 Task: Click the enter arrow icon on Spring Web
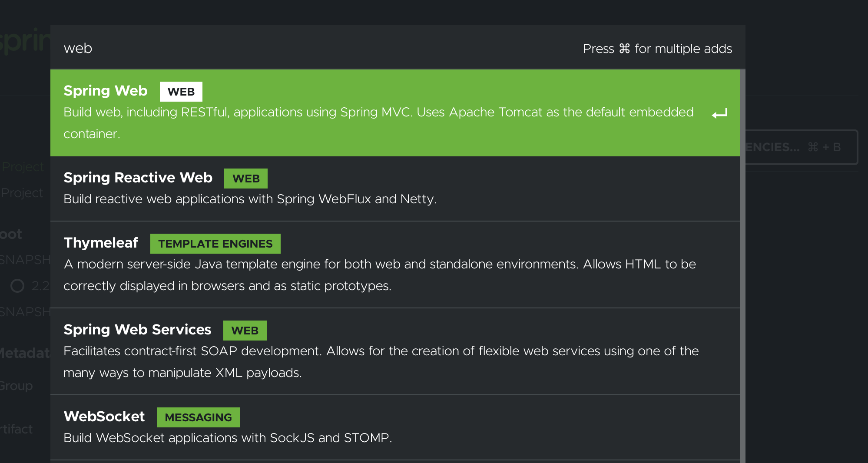pyautogui.click(x=719, y=114)
